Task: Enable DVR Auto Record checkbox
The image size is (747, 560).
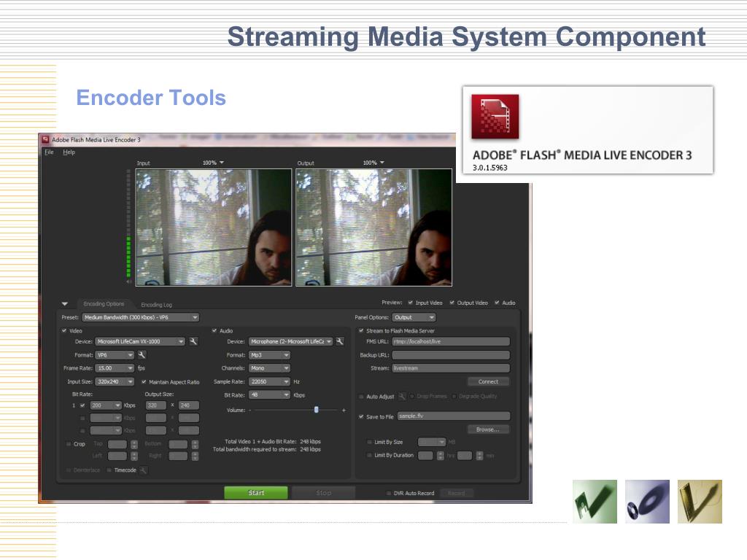Action: pyautogui.click(x=389, y=494)
